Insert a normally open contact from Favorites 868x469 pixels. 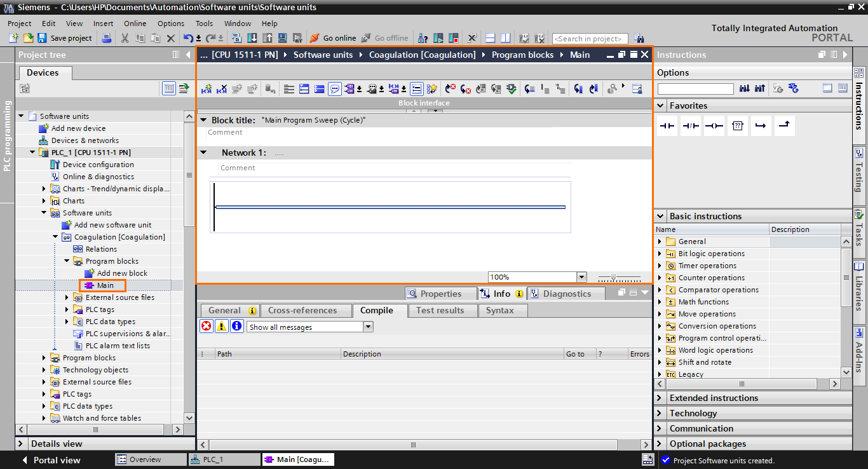667,125
